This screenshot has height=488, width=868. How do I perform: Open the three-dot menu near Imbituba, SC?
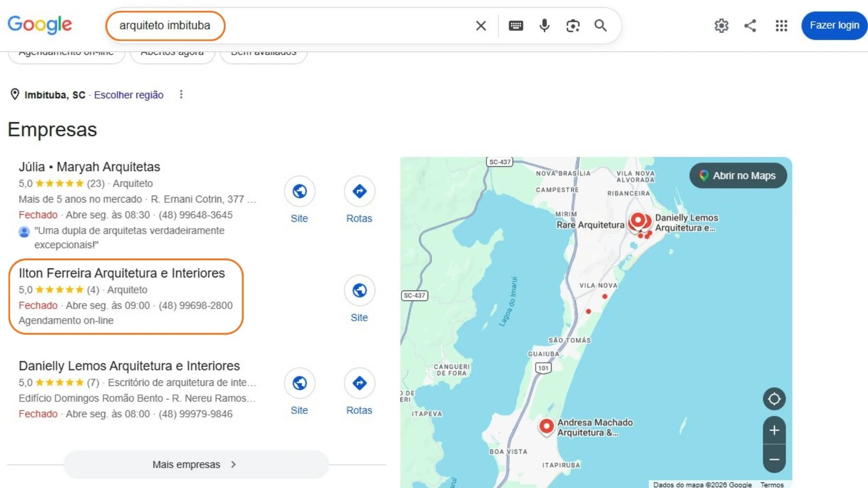(x=181, y=94)
